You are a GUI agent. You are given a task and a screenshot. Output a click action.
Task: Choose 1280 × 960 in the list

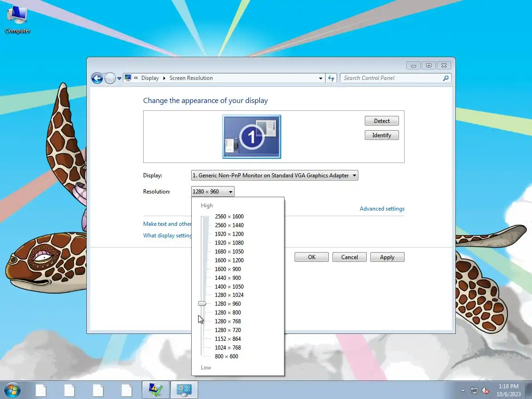click(228, 304)
